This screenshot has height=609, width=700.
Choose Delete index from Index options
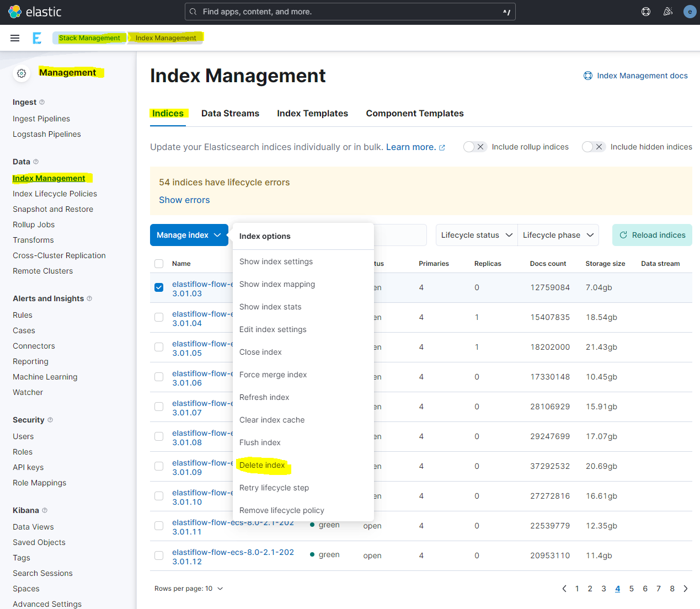[262, 465]
